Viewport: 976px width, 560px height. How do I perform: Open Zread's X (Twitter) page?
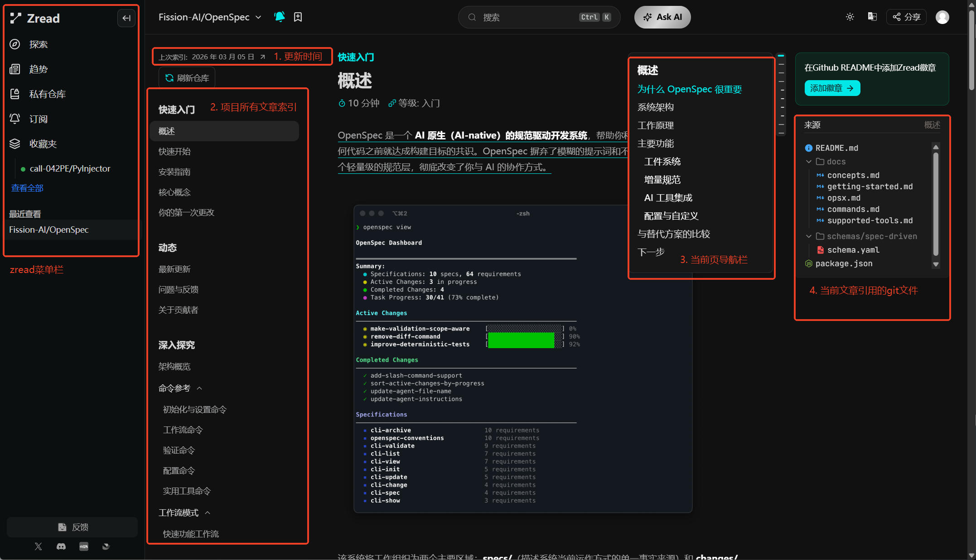[x=39, y=546]
